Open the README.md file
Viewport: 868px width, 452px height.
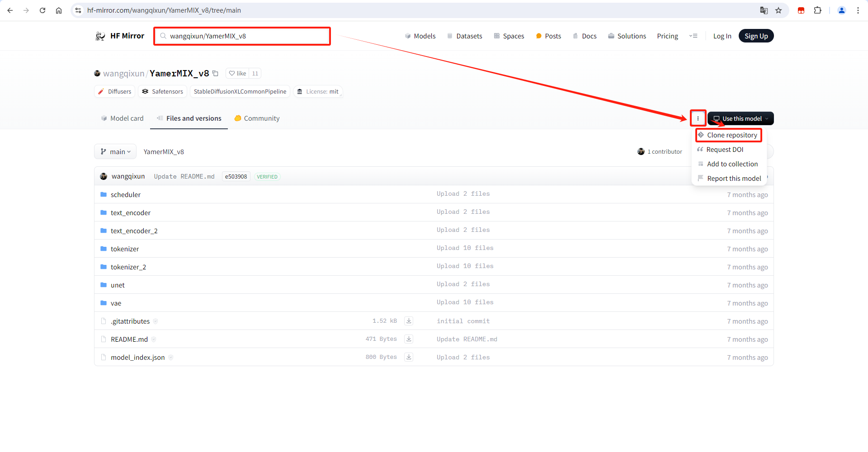[x=129, y=339]
